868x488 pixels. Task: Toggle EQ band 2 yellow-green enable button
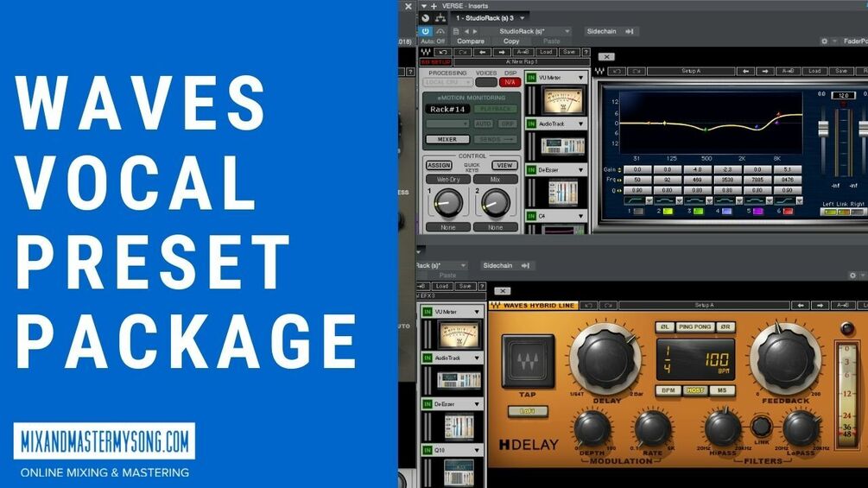point(668,212)
